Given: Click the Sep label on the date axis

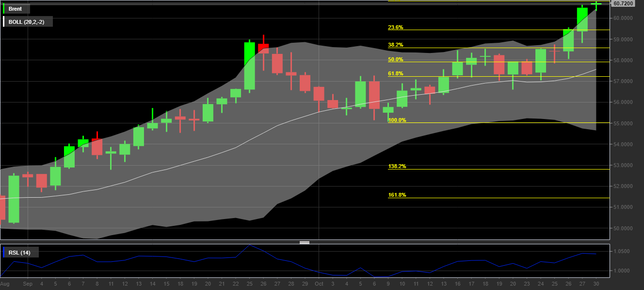Looking at the screenshot, I should click(x=28, y=283).
